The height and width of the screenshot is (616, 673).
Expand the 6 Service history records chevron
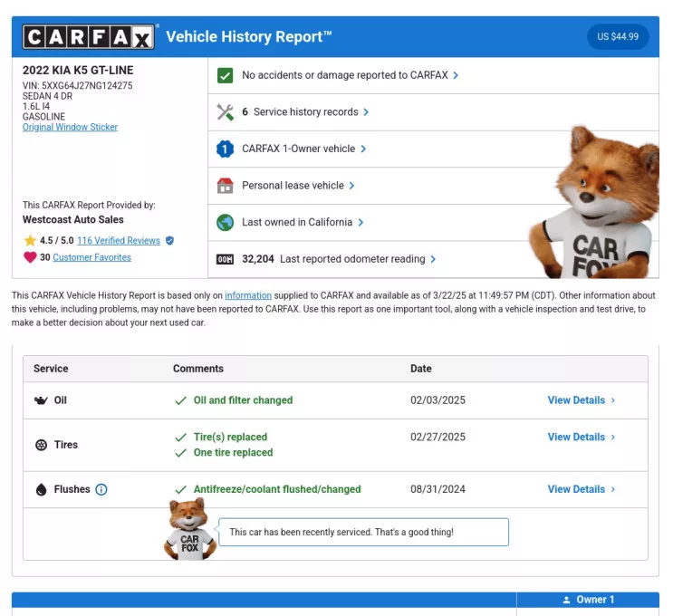[366, 112]
